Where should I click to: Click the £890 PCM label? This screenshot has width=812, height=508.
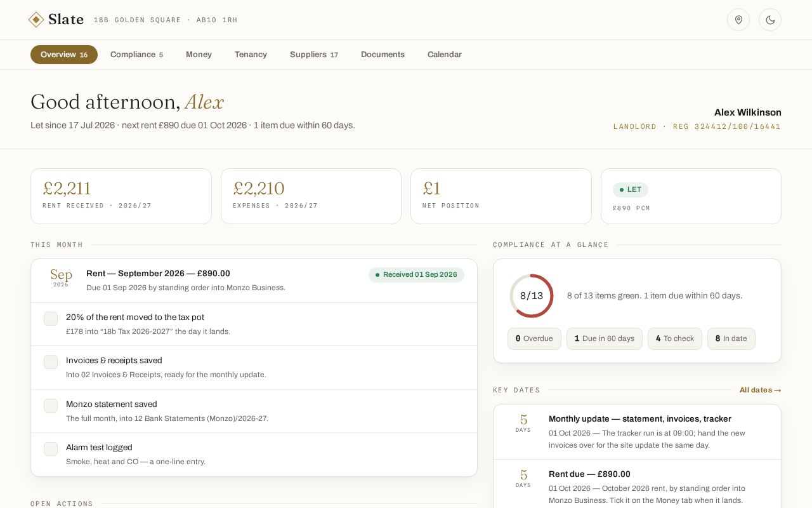coord(631,208)
